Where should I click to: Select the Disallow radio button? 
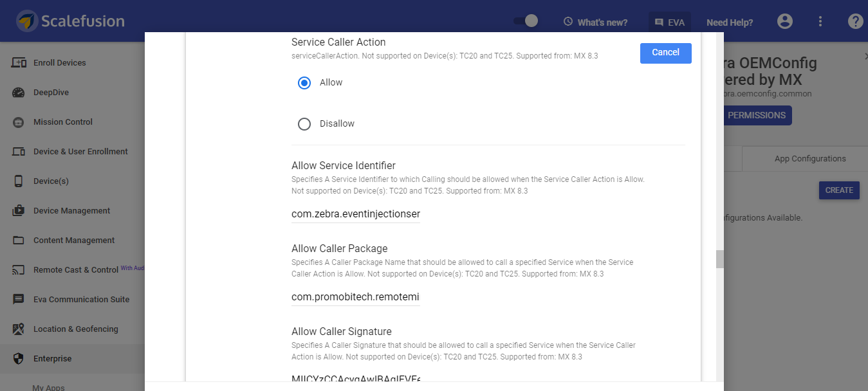pyautogui.click(x=304, y=123)
